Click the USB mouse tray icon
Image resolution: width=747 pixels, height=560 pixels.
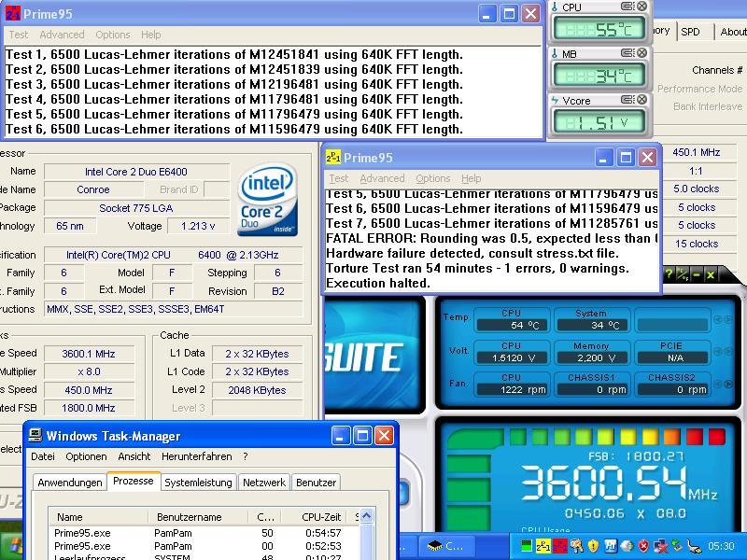(695, 545)
